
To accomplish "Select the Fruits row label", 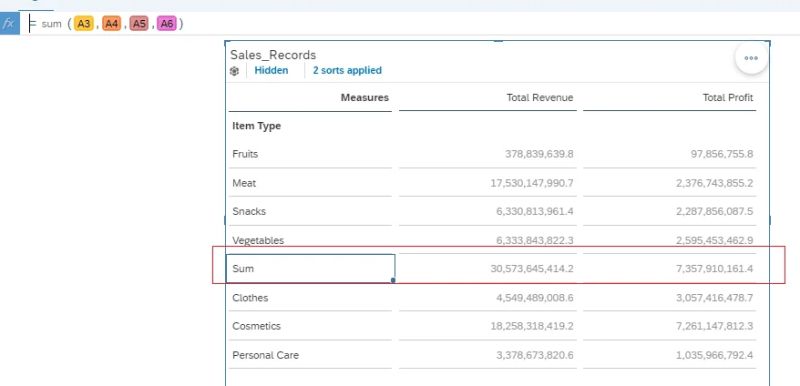I will pos(245,154).
